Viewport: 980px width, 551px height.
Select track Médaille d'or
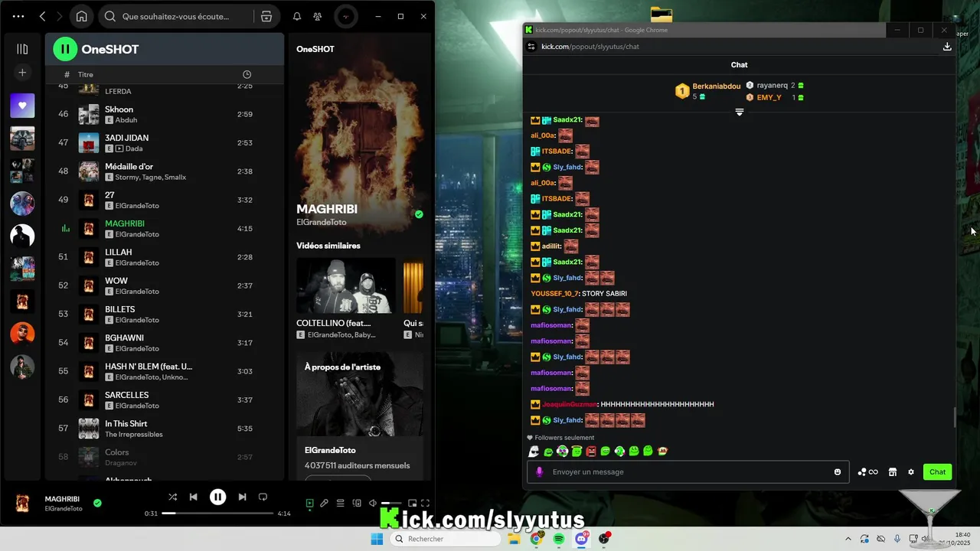(165, 171)
